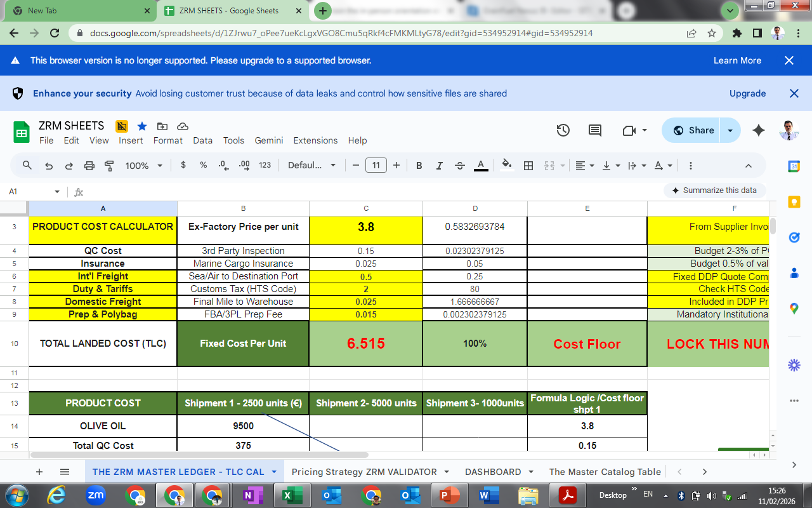Open the zoom 100% dropdown

coord(144,166)
